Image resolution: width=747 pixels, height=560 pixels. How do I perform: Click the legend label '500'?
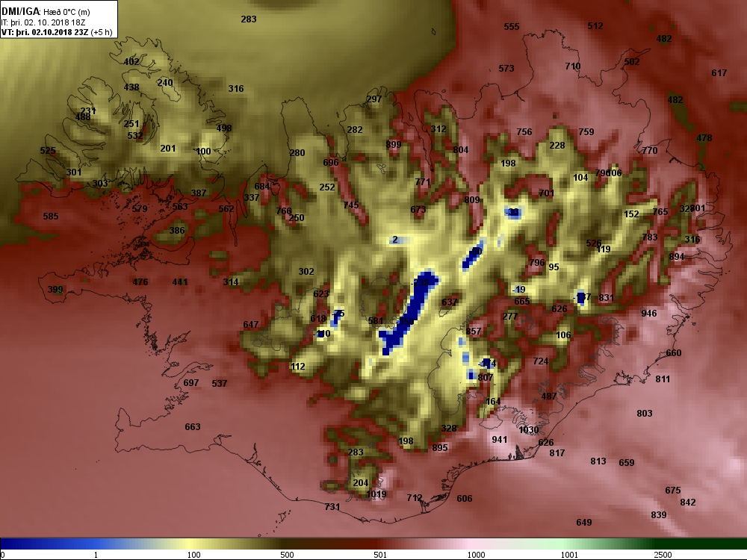click(x=287, y=555)
